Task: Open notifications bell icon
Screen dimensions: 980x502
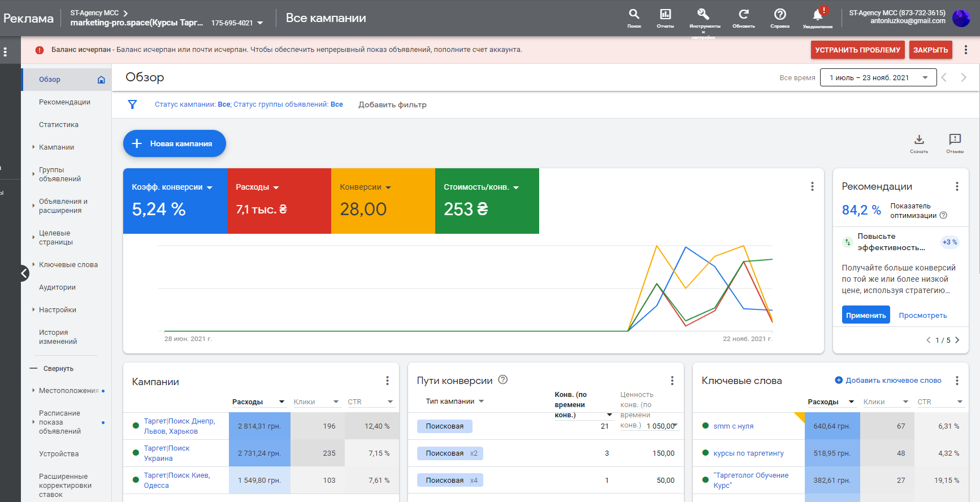Action: [817, 15]
